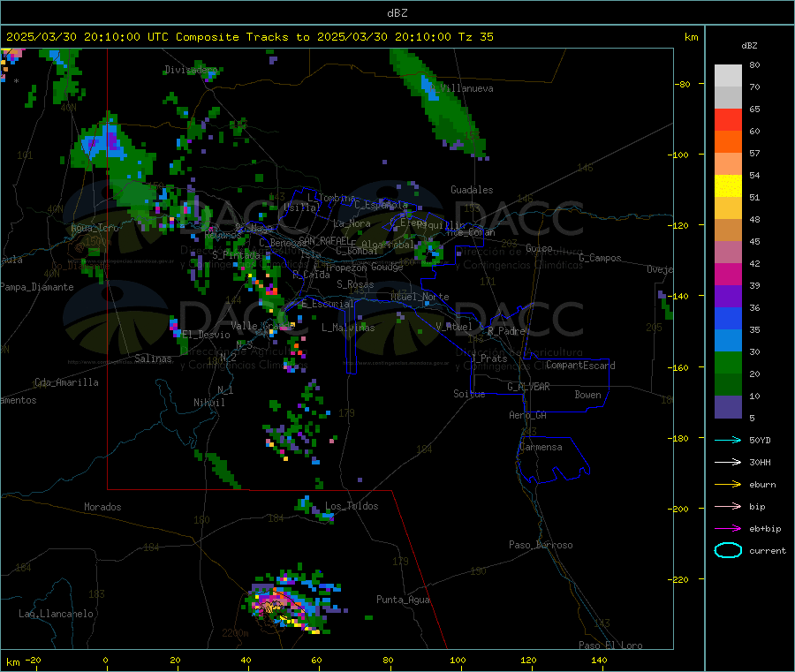The width and height of the screenshot is (795, 672).
Task: Click the Pampa_Diamante map label
Action: coord(37,287)
